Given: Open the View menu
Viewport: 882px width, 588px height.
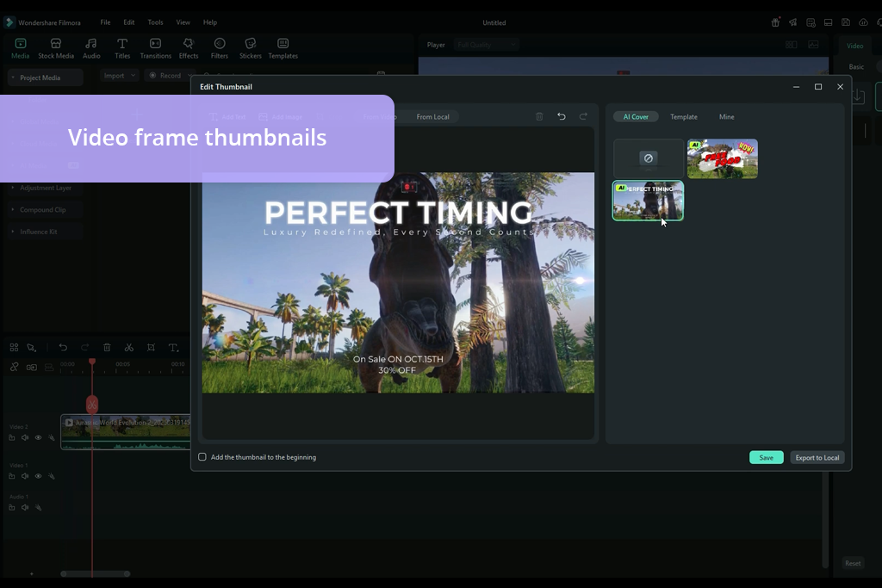Looking at the screenshot, I should pyautogui.click(x=183, y=22).
